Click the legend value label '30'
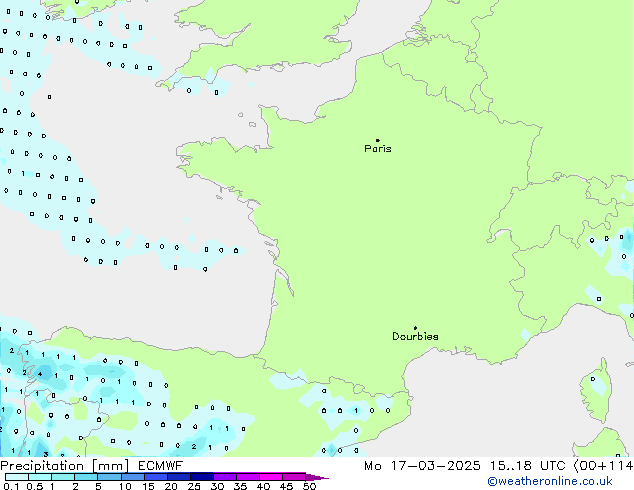This screenshot has height=490, width=634. (x=217, y=486)
